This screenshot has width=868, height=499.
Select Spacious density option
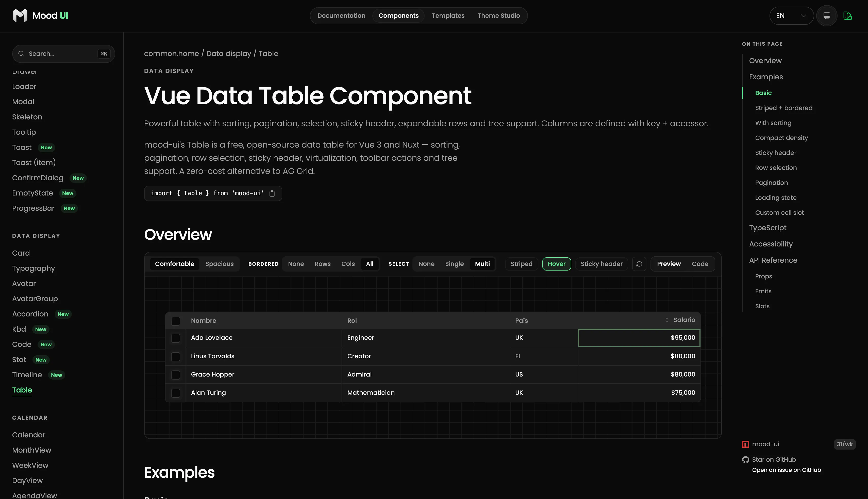(219, 264)
